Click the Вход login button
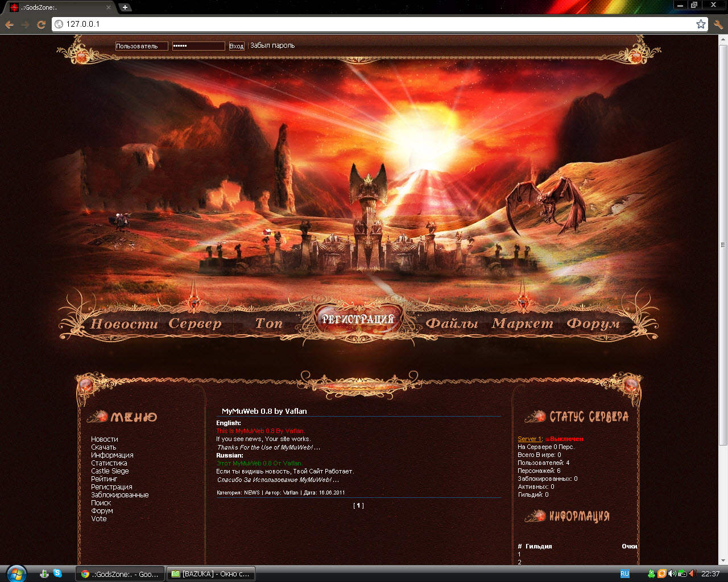The image size is (728, 582). tap(237, 46)
